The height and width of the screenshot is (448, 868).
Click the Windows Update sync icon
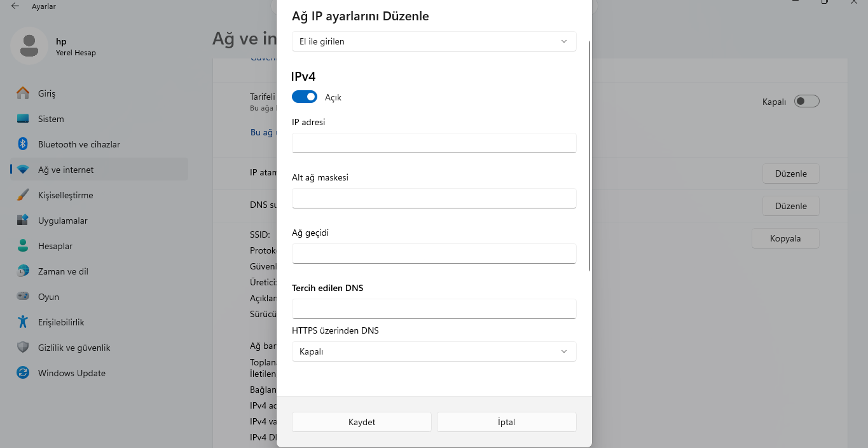tap(23, 373)
